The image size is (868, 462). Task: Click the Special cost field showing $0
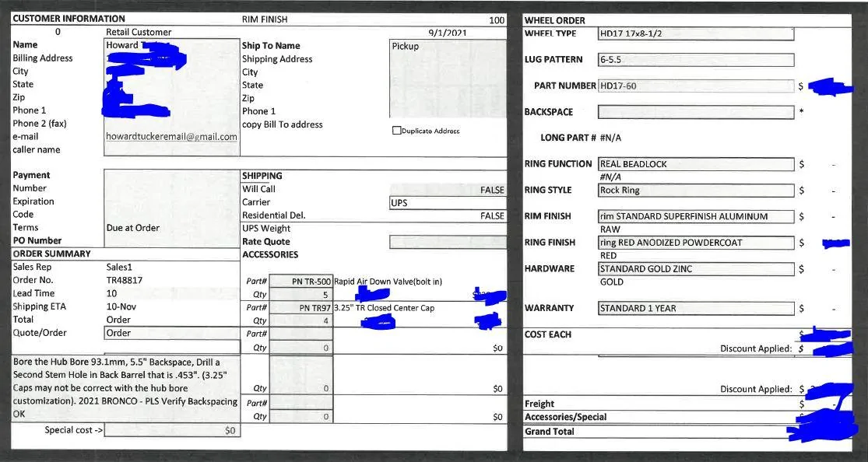[172, 430]
